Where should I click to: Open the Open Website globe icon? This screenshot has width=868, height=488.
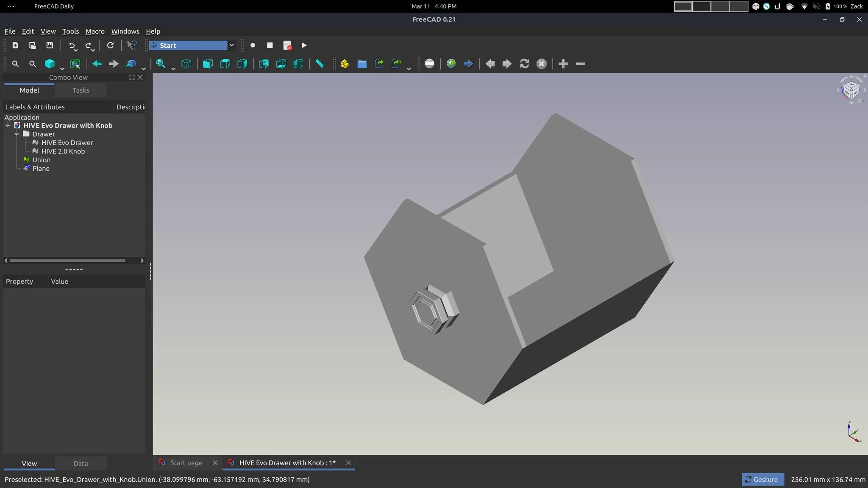(451, 64)
